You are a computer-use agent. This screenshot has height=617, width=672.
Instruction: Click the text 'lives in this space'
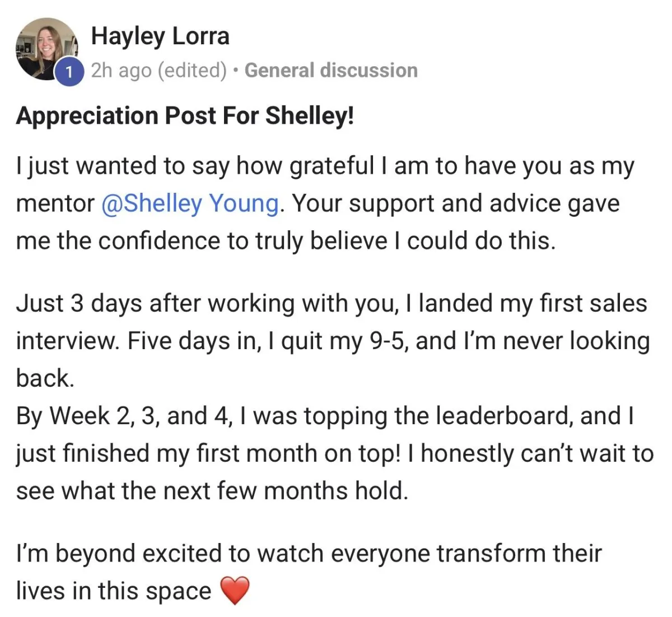tap(114, 591)
